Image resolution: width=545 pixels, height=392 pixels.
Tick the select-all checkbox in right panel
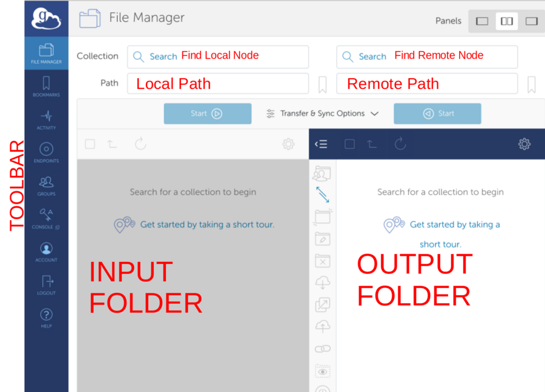tap(349, 144)
